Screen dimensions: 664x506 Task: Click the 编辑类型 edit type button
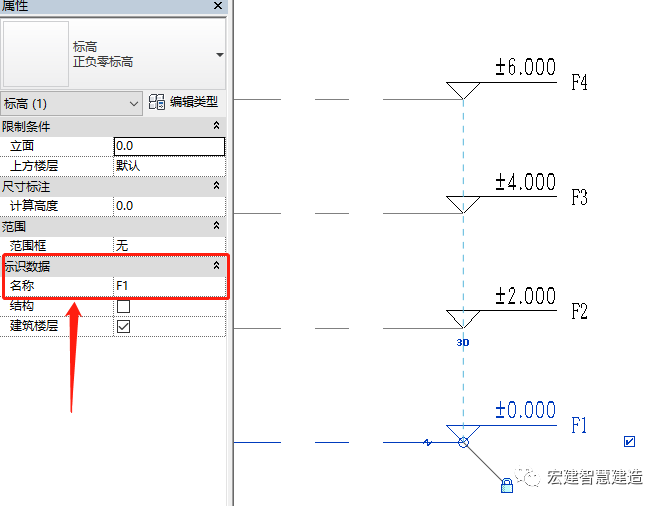tap(183, 102)
